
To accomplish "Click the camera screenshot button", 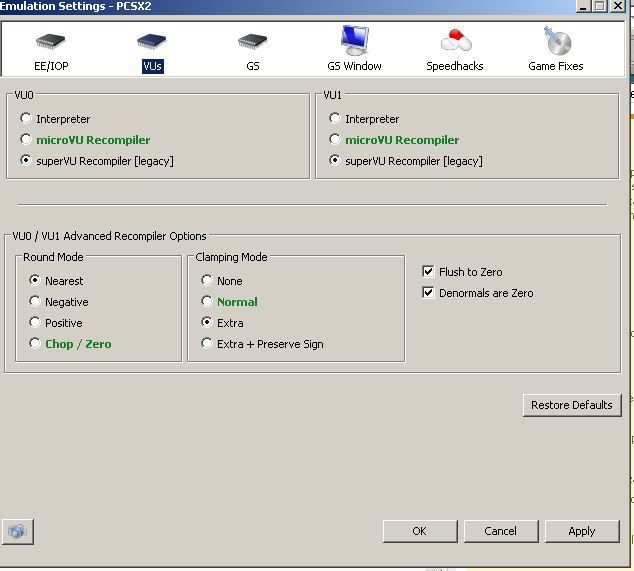I will tap(18, 531).
